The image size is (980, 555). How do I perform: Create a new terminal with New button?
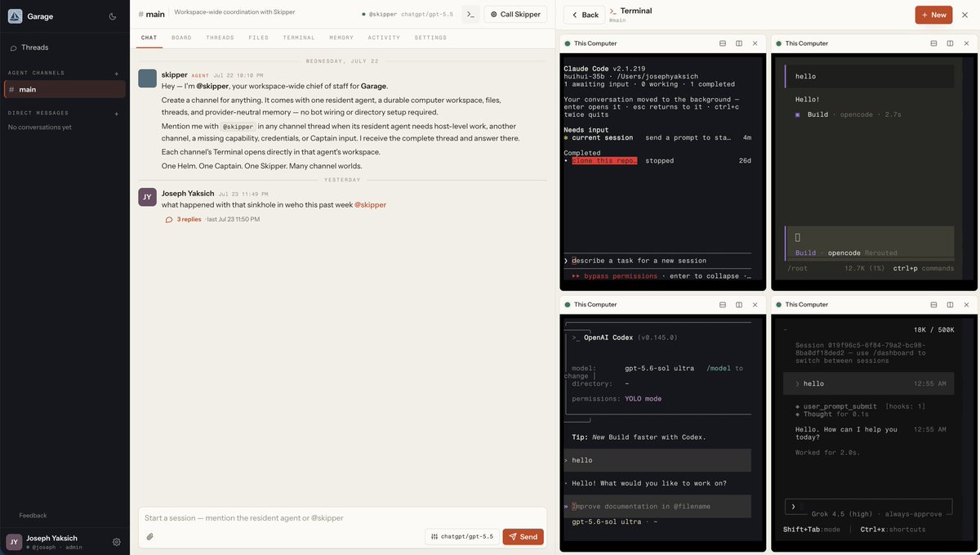[933, 15]
